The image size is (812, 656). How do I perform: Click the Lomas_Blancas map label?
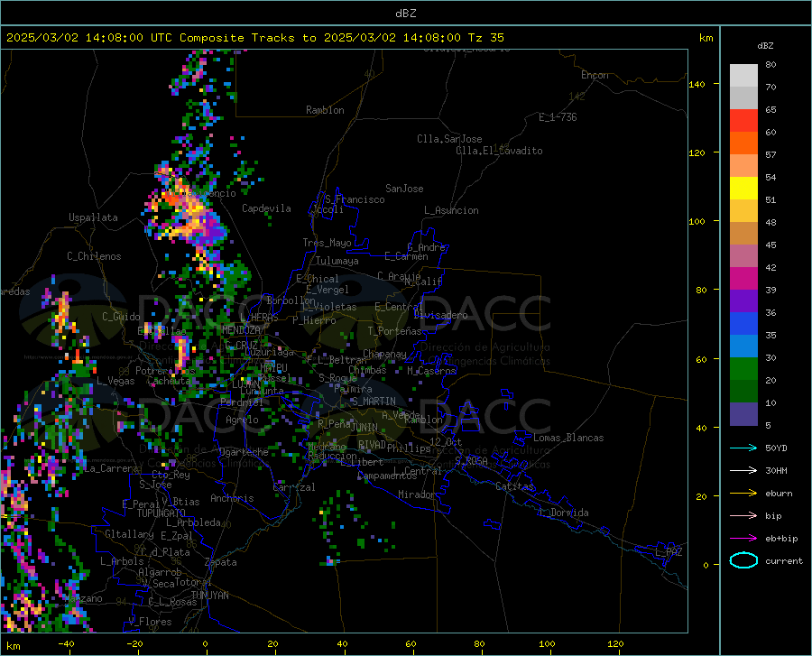coord(568,438)
